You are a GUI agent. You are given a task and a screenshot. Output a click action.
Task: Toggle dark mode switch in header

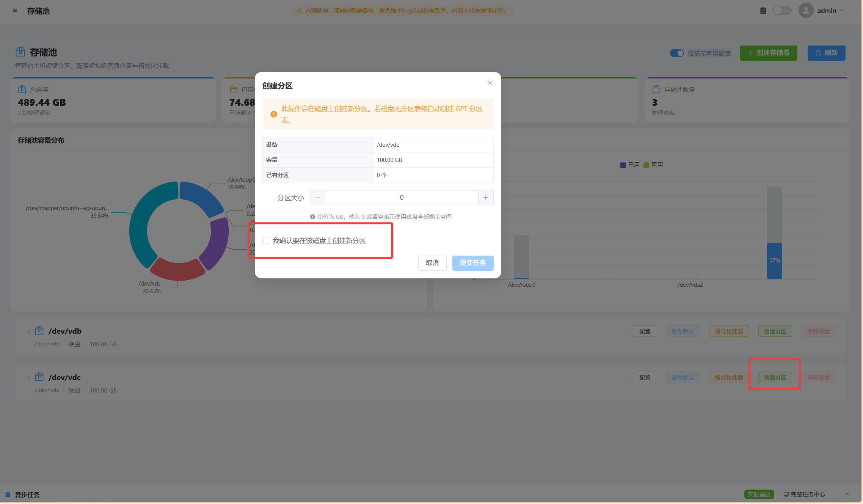(x=782, y=11)
